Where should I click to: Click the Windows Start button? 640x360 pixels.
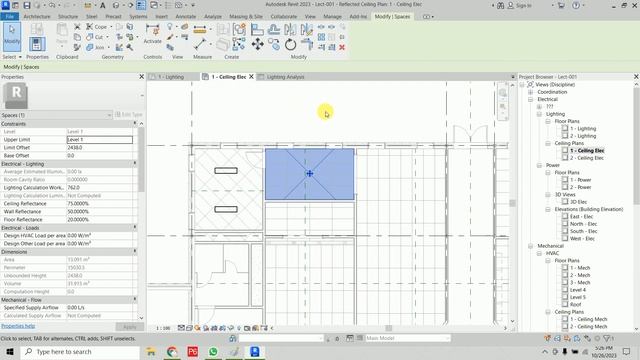10,351
